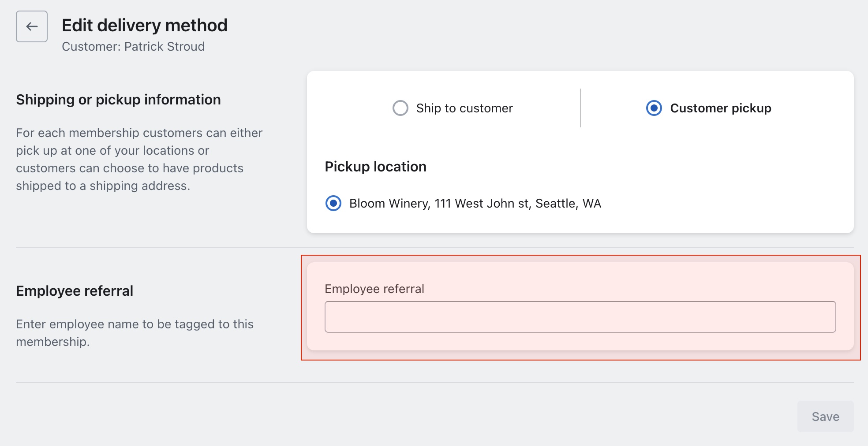Screen dimensions: 868x446
Task: Click the bold Employee referral section heading
Action: point(75,291)
